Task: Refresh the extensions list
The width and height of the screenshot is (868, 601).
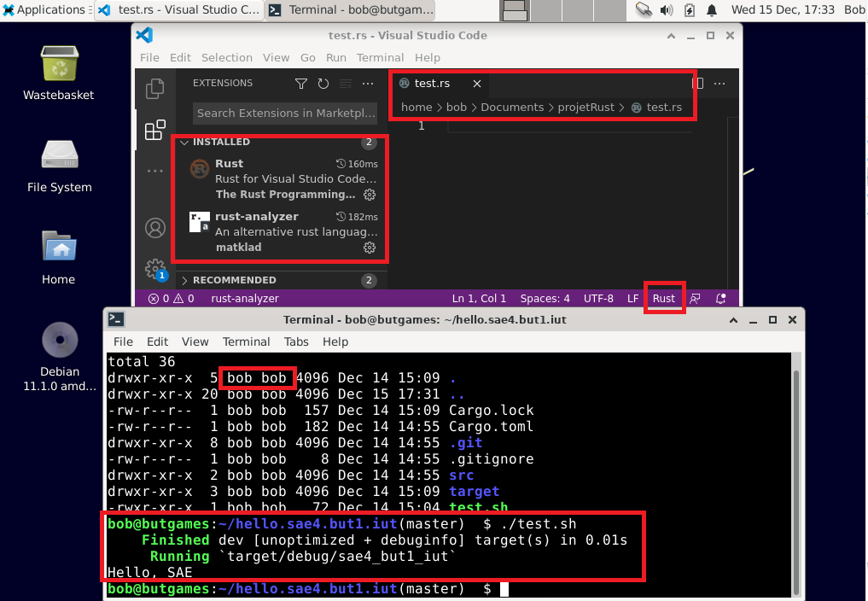Action: [x=323, y=84]
